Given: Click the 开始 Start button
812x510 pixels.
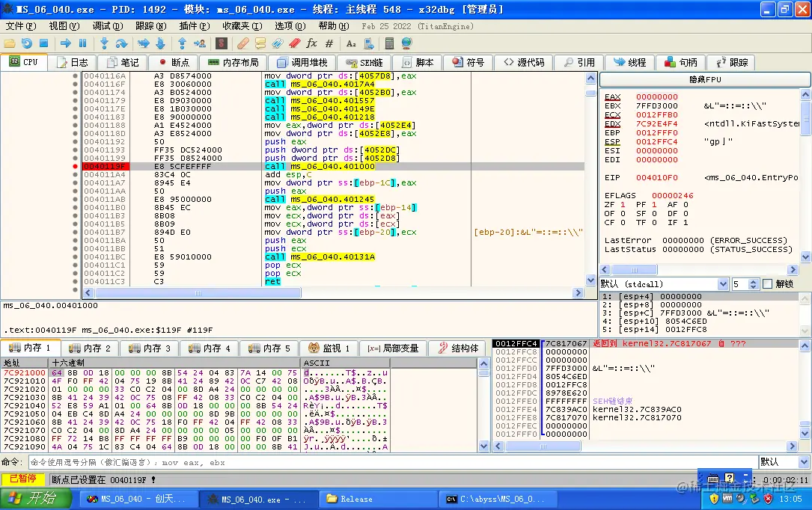Looking at the screenshot, I should [35, 499].
